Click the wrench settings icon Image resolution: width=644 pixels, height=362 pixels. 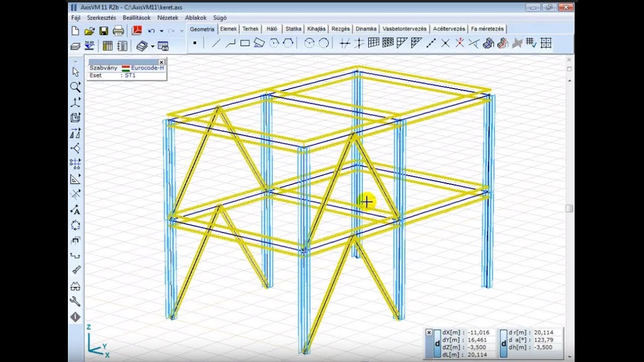click(75, 302)
